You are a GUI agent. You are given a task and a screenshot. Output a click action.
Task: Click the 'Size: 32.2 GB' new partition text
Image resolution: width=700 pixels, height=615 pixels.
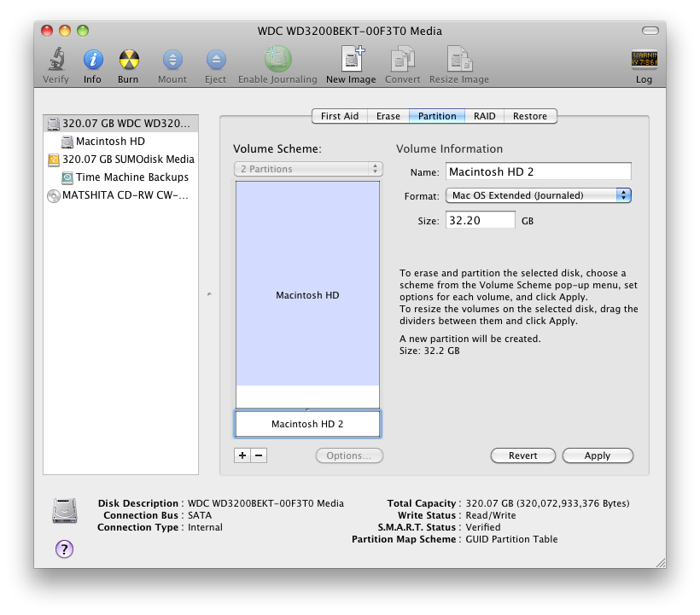tap(429, 351)
